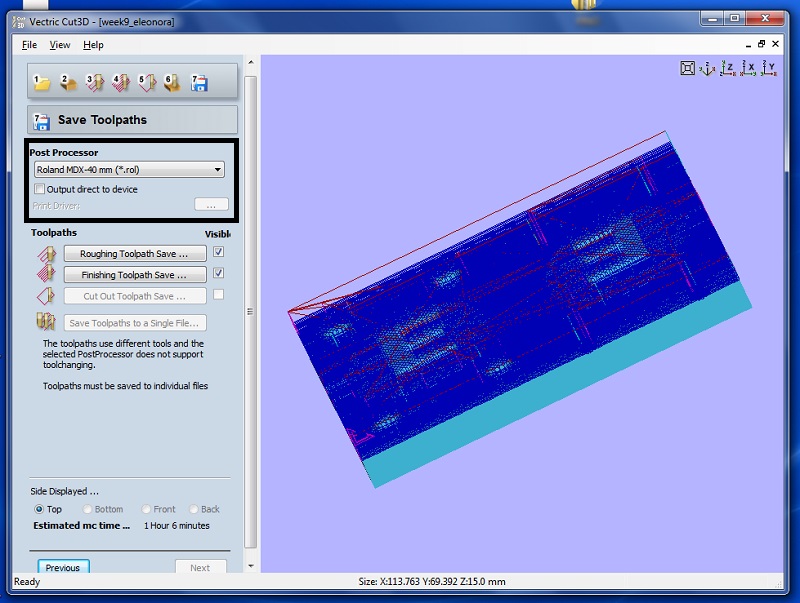This screenshot has width=800, height=603.
Task: Click the Vectric Cut3D title bar app icon
Action: 19,22
